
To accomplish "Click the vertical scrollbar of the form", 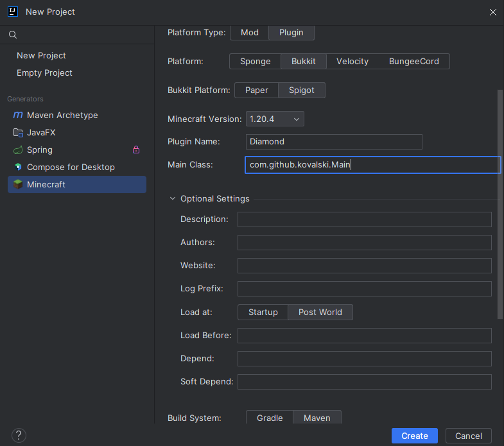I will click(500, 204).
